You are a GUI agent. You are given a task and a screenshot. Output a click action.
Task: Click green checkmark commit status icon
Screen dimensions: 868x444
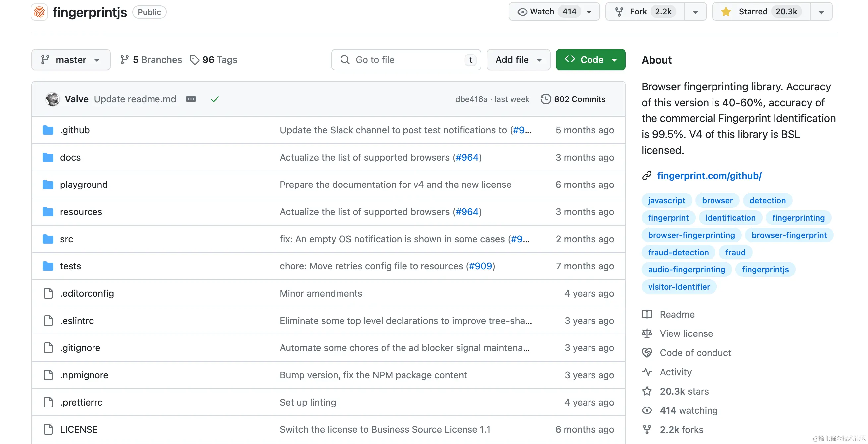coord(215,99)
